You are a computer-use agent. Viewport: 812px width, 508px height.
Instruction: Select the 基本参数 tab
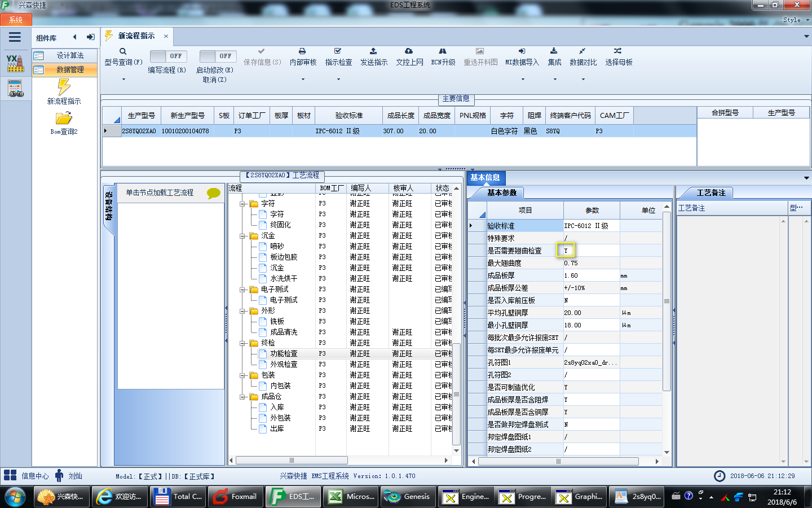501,192
